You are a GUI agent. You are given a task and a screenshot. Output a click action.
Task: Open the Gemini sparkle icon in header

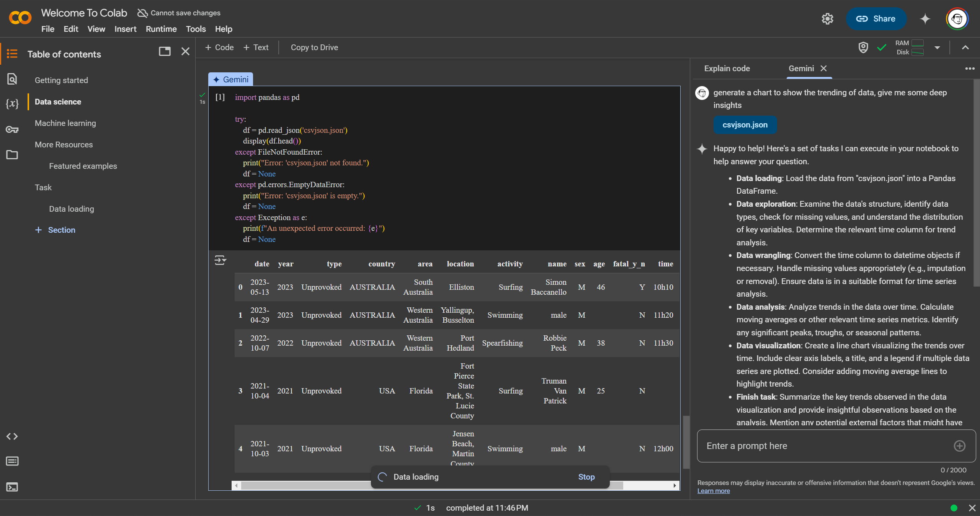(x=925, y=19)
